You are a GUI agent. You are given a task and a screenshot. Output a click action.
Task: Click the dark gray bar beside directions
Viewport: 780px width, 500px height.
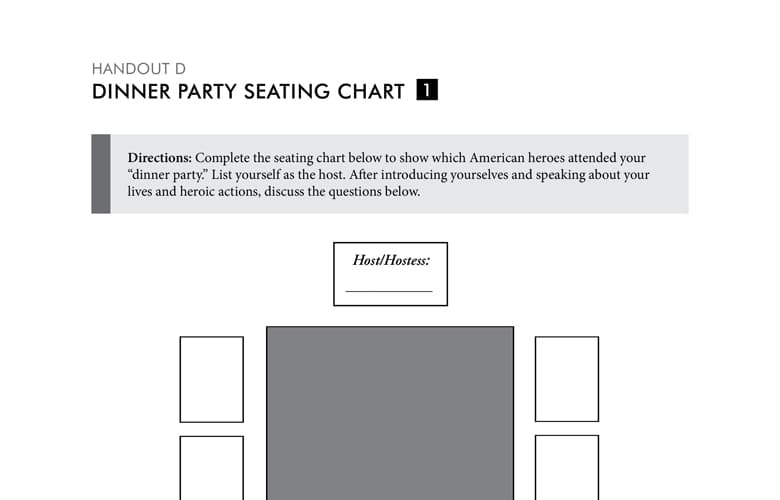pyautogui.click(x=100, y=174)
